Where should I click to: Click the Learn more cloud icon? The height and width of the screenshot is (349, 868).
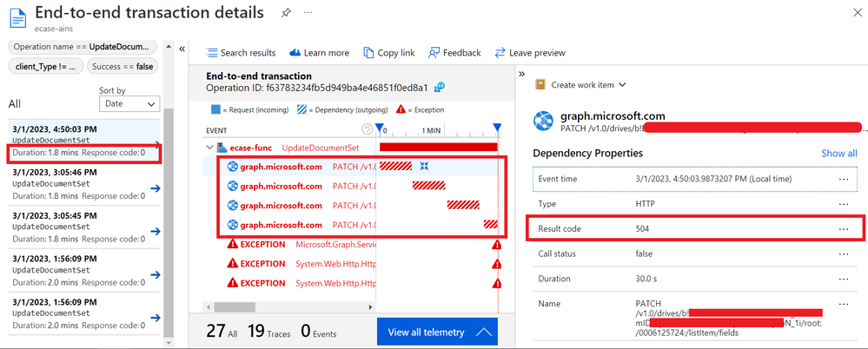[x=295, y=53]
